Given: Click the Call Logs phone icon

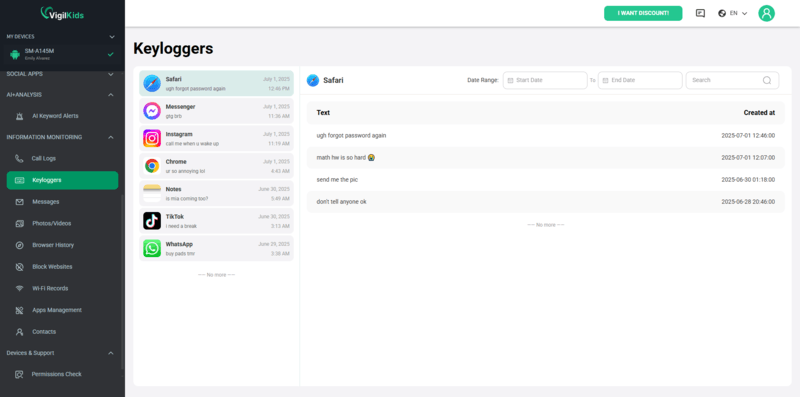Looking at the screenshot, I should [x=19, y=159].
